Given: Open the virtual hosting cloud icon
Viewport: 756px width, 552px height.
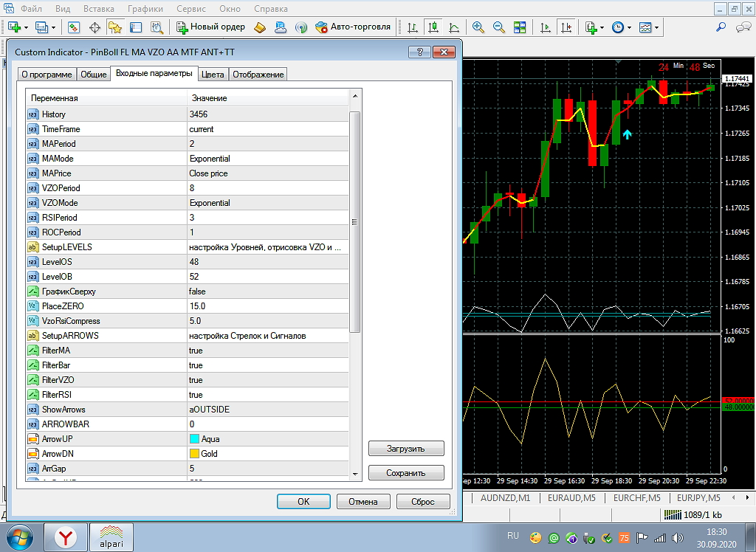Looking at the screenshot, I should (280, 27).
